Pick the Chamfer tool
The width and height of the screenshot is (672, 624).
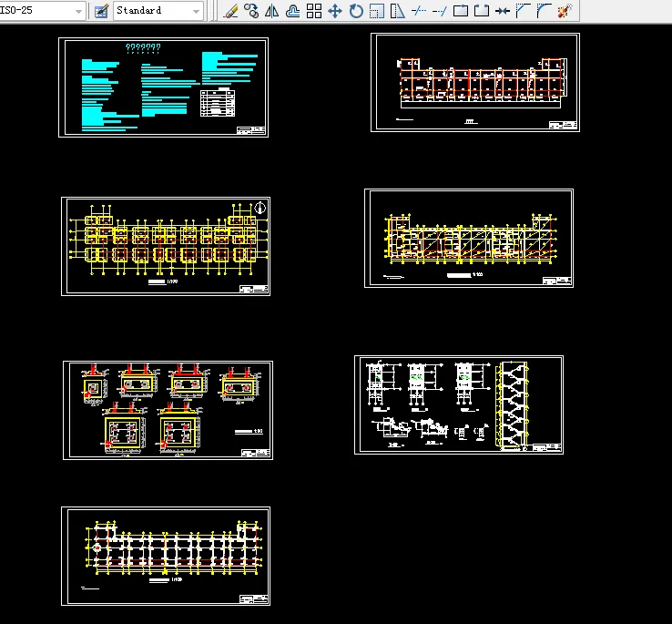pyautogui.click(x=523, y=11)
